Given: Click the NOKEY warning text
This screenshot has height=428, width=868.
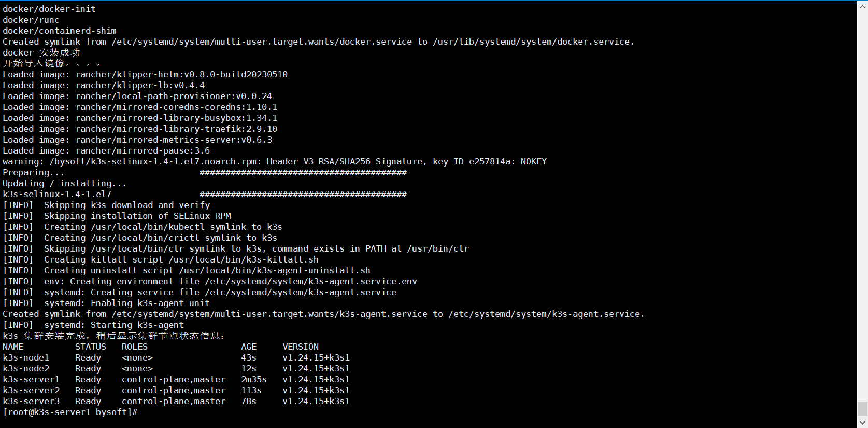Looking at the screenshot, I should point(533,161).
